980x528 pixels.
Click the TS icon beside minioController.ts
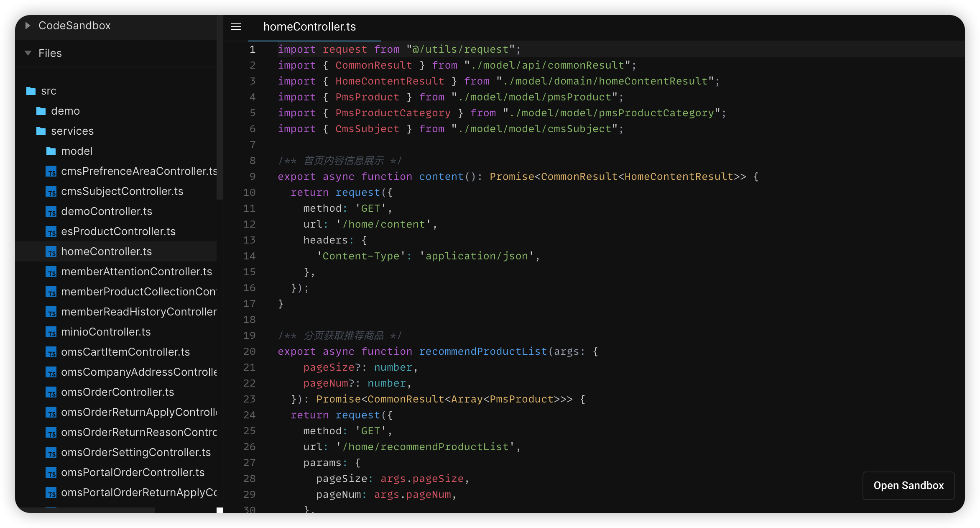click(51, 332)
